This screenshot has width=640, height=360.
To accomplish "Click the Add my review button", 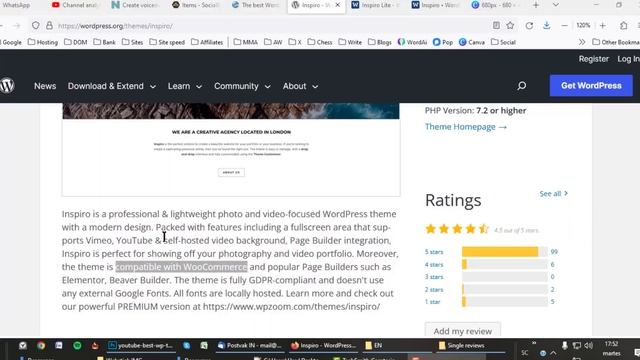I will click(462, 331).
